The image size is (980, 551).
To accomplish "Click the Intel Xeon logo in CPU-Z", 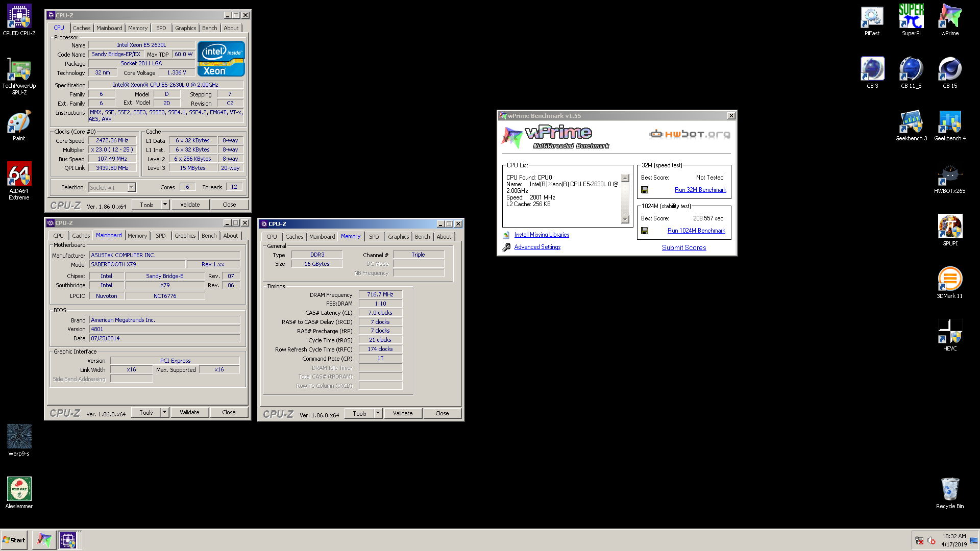I will pyautogui.click(x=221, y=59).
